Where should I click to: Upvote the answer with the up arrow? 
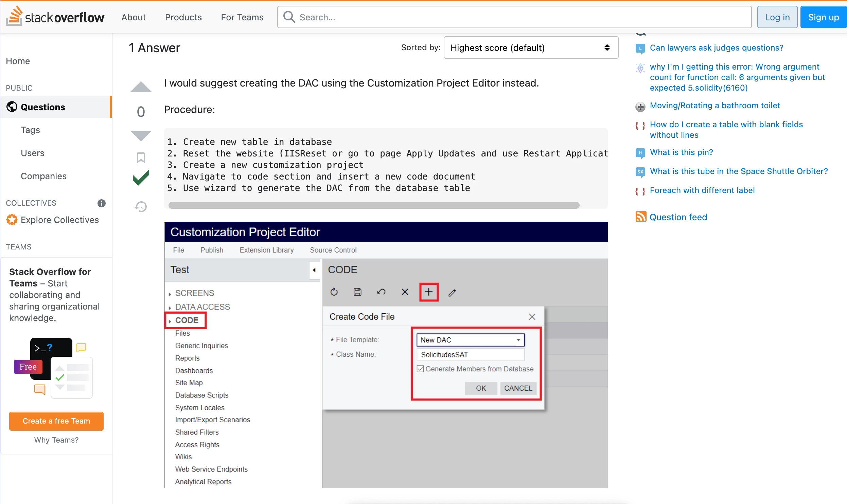[141, 87]
